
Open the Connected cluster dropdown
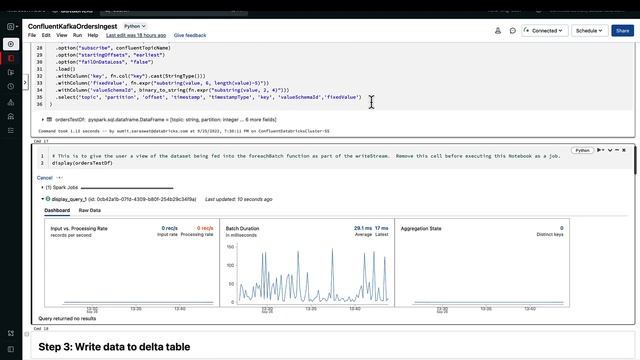(544, 31)
